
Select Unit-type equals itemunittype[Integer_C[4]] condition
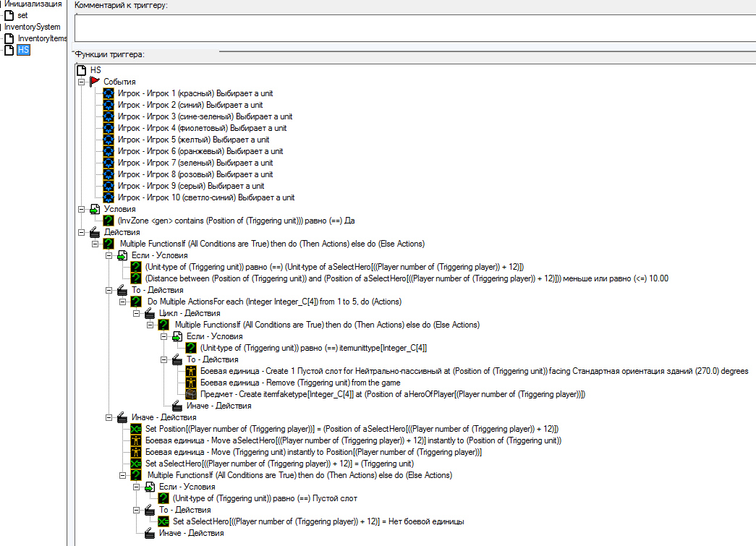pos(313,348)
